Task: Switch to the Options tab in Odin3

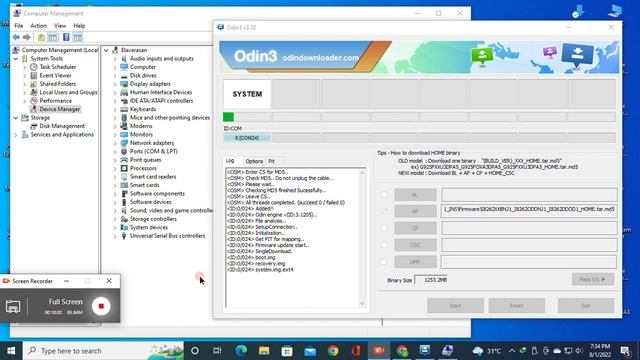Action: coord(254,161)
